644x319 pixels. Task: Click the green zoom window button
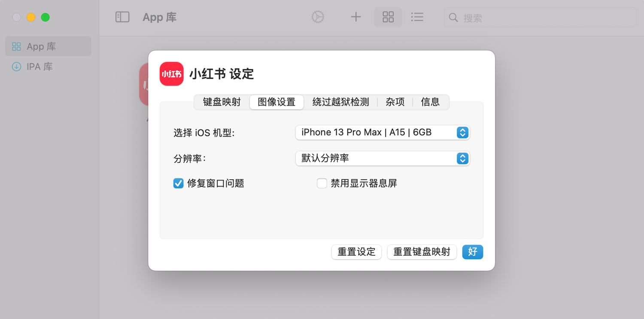tap(45, 18)
